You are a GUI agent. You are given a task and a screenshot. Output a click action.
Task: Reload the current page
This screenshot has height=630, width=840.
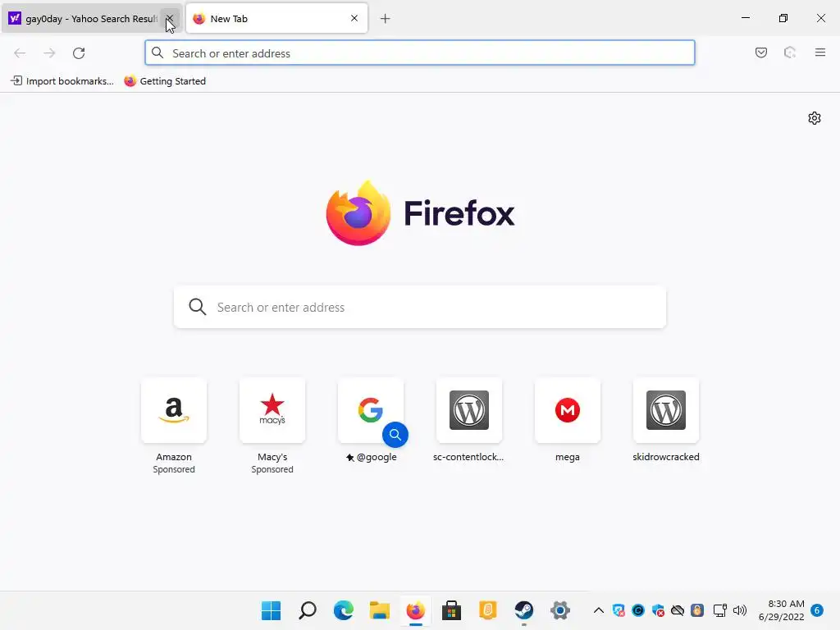(79, 53)
